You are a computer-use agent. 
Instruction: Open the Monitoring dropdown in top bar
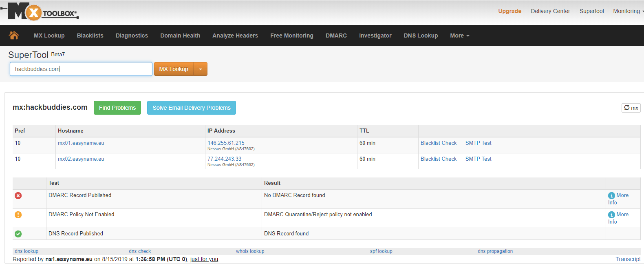628,11
